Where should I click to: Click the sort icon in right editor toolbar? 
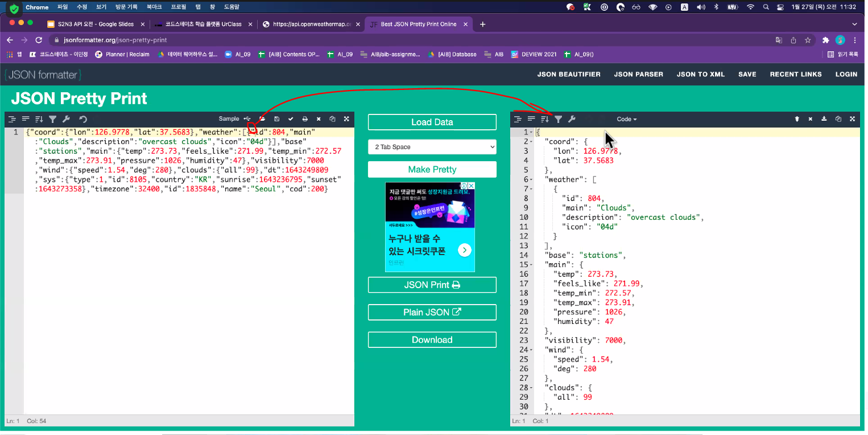[x=545, y=119]
